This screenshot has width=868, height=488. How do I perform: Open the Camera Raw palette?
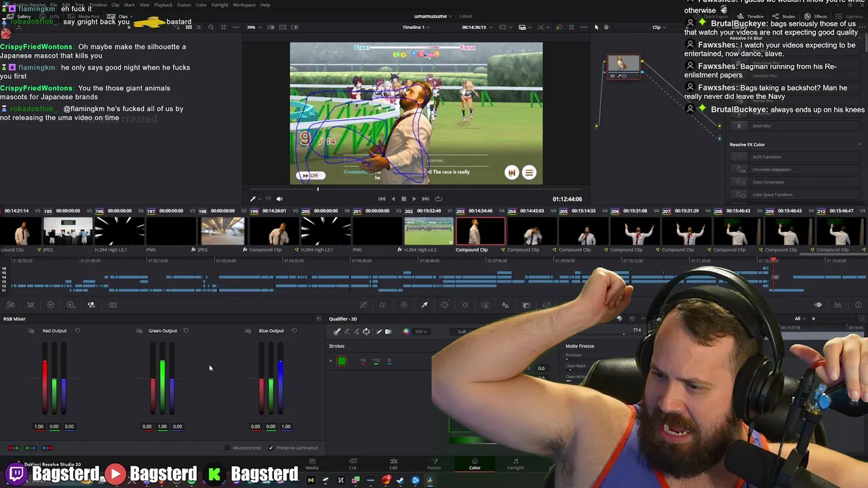tap(10, 305)
